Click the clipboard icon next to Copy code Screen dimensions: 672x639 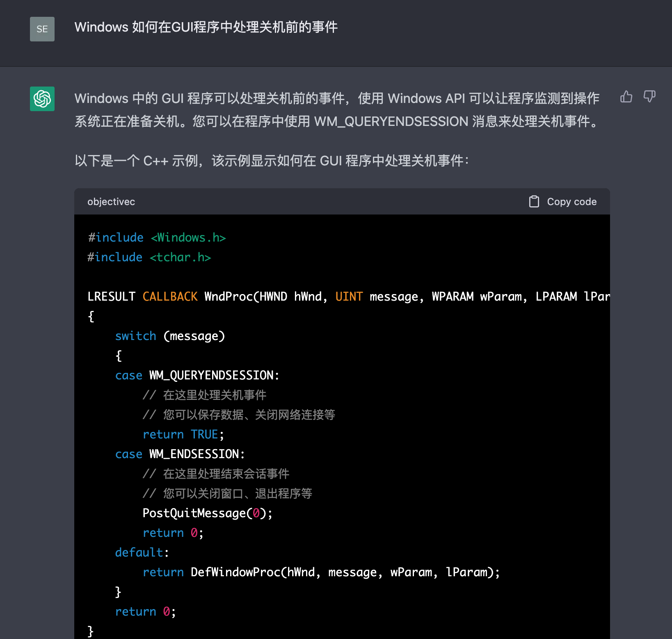pos(534,201)
